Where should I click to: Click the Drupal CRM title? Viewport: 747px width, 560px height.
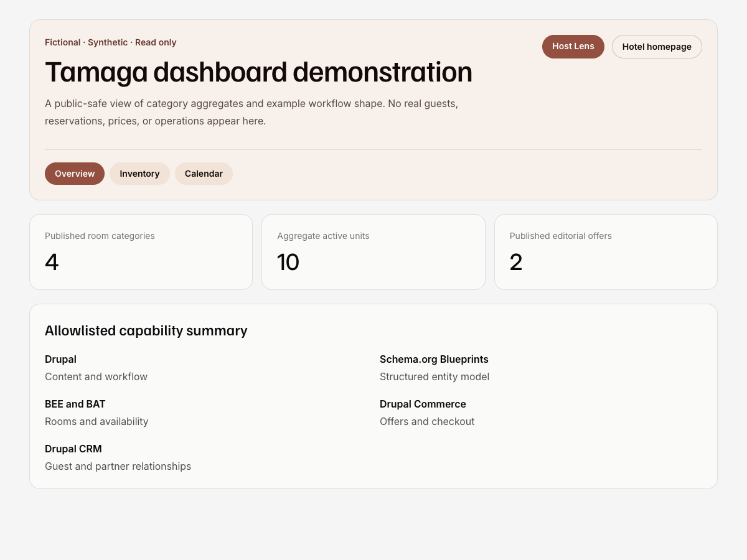pyautogui.click(x=73, y=449)
